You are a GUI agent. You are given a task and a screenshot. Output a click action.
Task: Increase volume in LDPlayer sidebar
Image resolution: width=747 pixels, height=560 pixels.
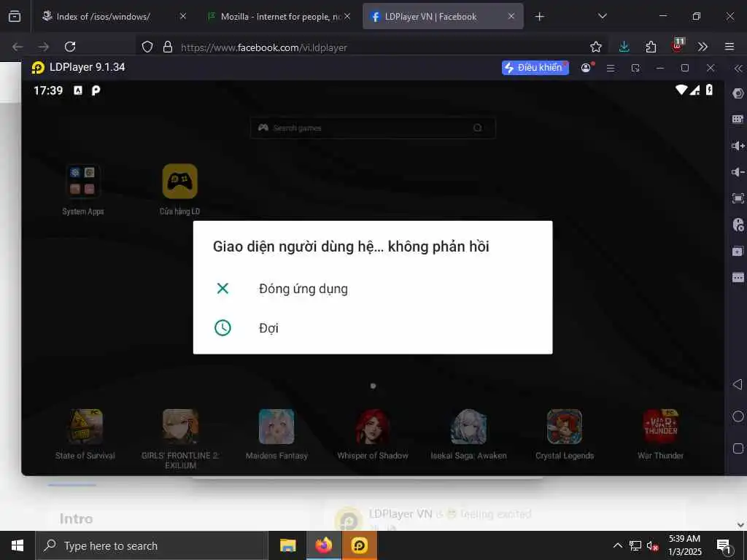tap(738, 146)
